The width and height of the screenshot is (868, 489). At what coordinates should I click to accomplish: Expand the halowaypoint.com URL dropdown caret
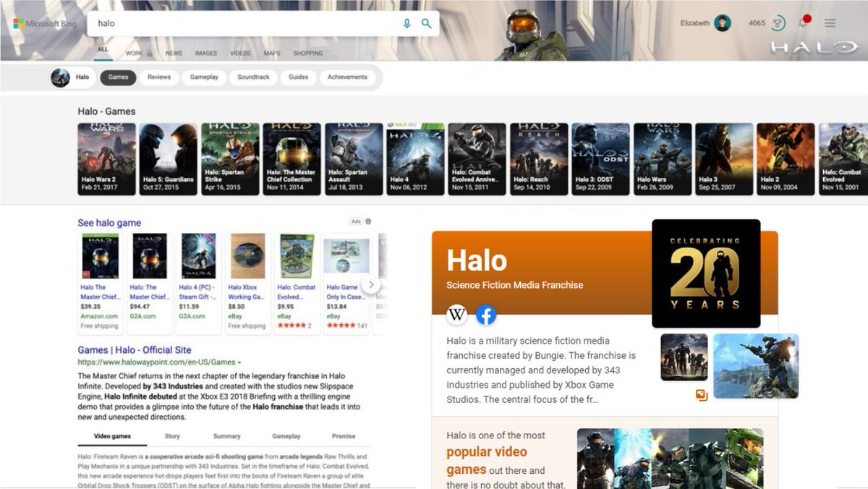241,361
